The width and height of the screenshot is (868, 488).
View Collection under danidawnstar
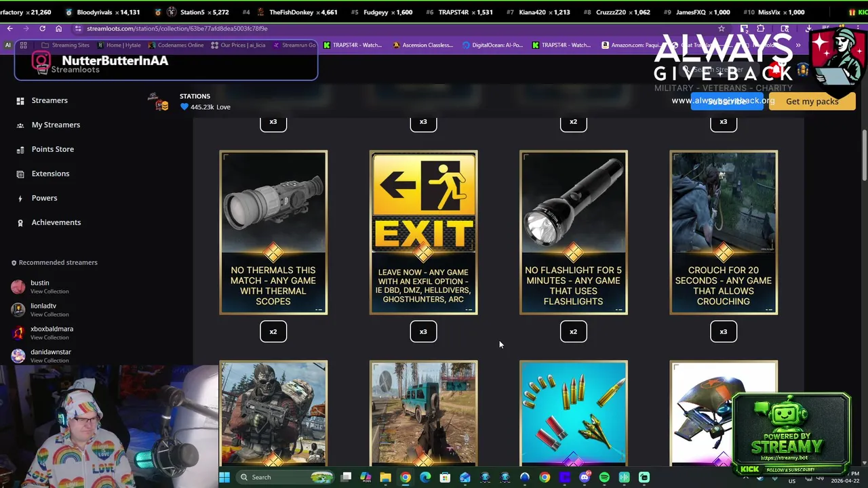[x=50, y=361]
